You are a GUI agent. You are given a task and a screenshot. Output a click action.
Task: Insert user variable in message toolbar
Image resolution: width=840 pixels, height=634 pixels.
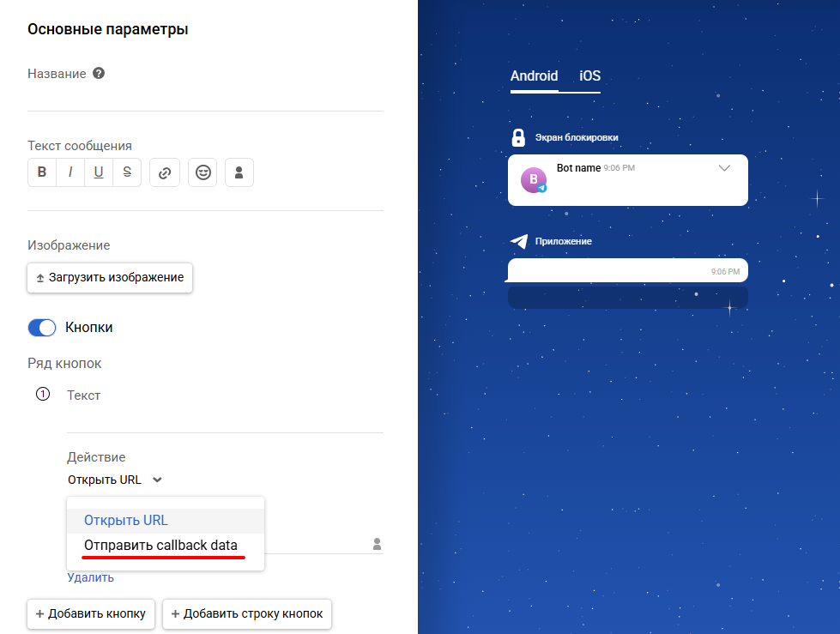pyautogui.click(x=239, y=172)
